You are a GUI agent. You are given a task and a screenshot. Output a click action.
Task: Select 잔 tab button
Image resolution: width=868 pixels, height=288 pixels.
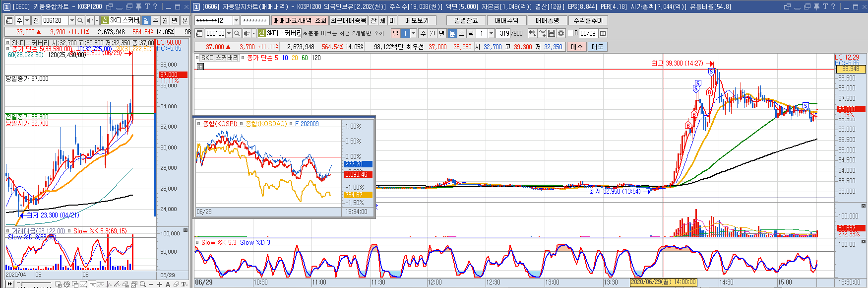pyautogui.click(x=373, y=20)
